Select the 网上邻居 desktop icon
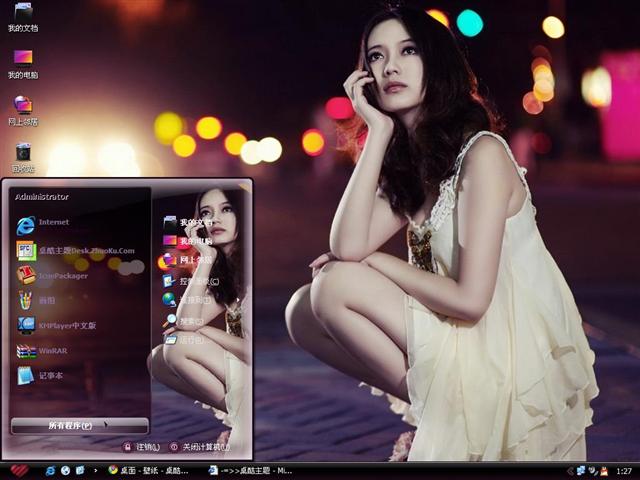The width and height of the screenshot is (640, 480). tap(23, 108)
